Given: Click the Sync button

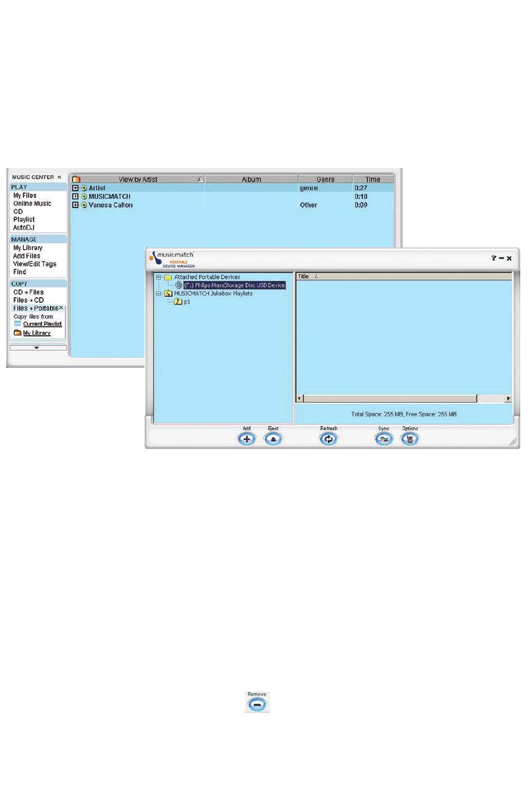Looking at the screenshot, I should pos(384,439).
